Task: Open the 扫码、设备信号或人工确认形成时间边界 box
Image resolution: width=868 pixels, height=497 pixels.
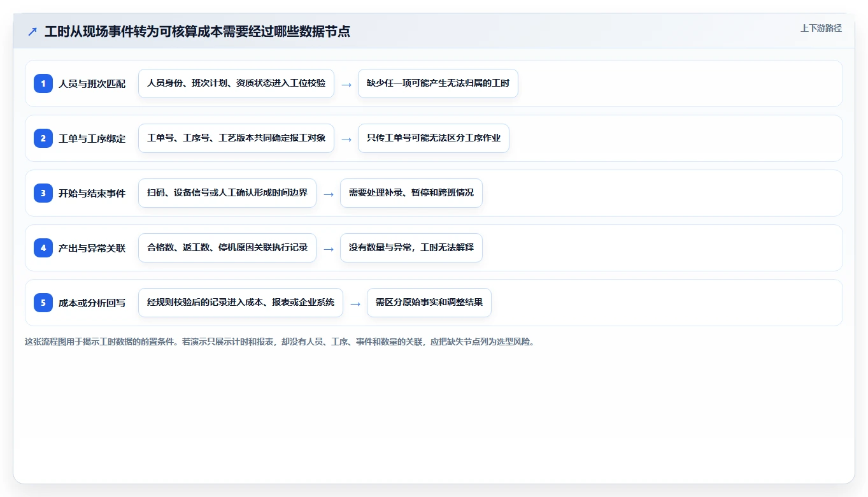Action: click(227, 193)
